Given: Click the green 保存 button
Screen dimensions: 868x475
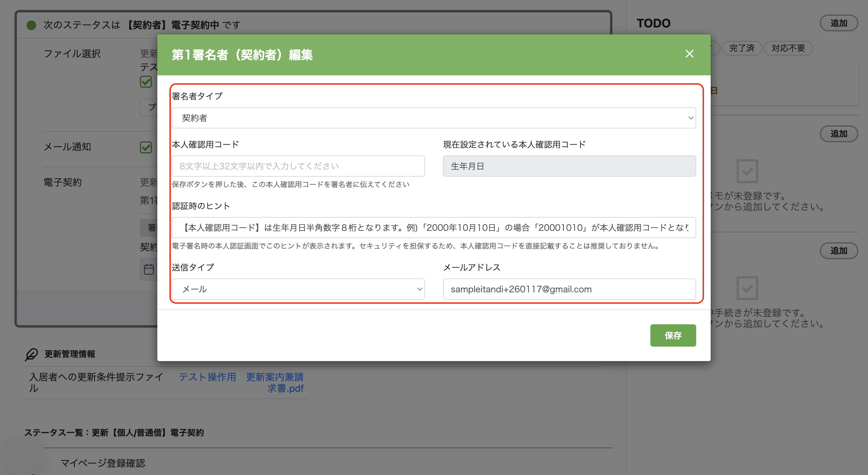Looking at the screenshot, I should point(673,335).
